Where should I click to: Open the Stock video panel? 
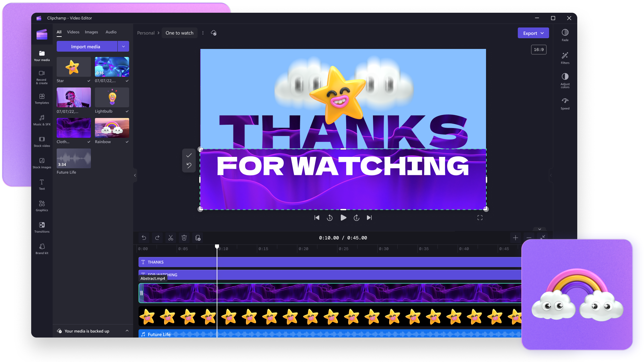click(42, 141)
